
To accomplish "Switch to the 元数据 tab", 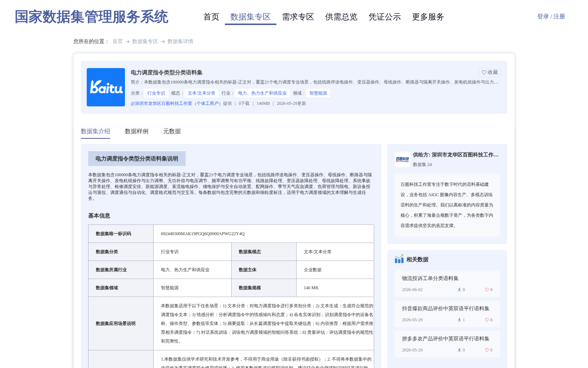I will pos(172,131).
